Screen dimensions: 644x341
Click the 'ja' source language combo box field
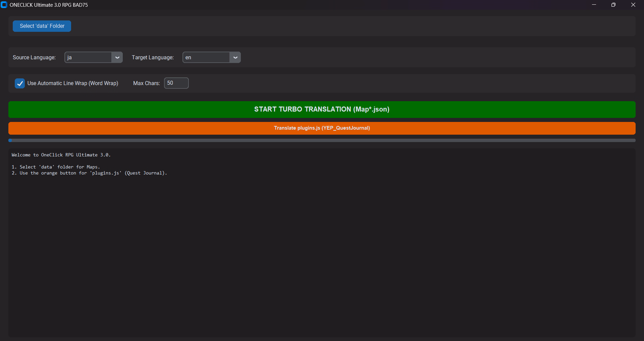(88, 58)
